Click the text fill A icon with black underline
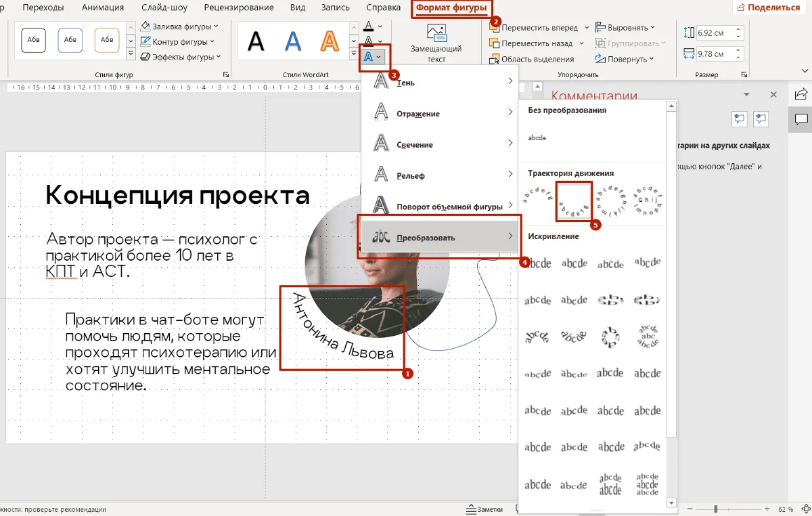Viewport: 812px width, 516px height. [368, 26]
